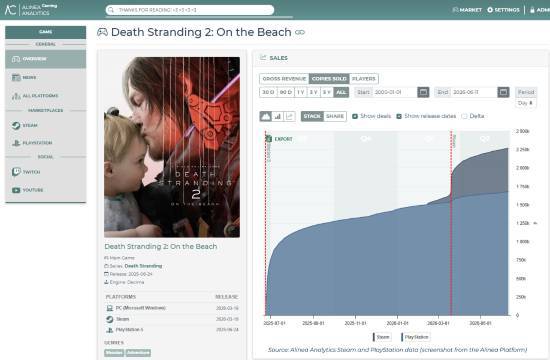The image size is (550, 360).
Task: Click the Admin lock icon
Action: click(532, 10)
